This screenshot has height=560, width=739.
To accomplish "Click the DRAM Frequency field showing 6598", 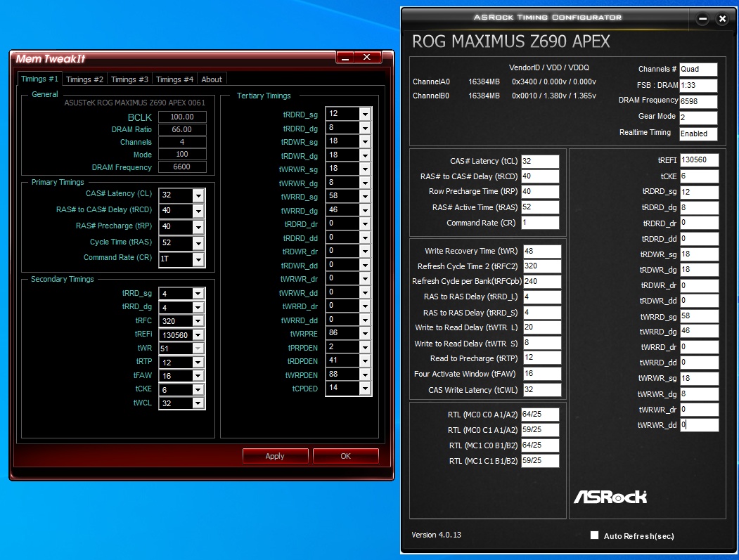I will (x=698, y=101).
